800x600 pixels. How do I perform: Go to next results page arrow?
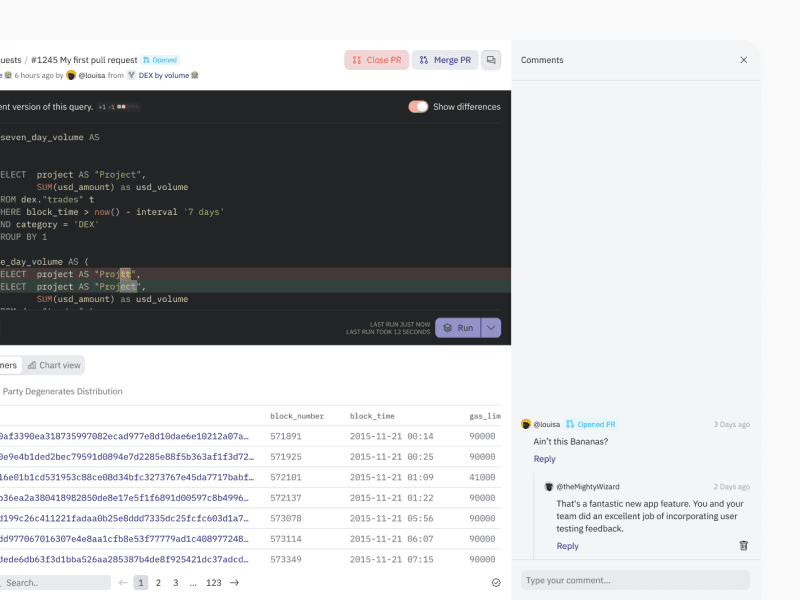tap(235, 582)
